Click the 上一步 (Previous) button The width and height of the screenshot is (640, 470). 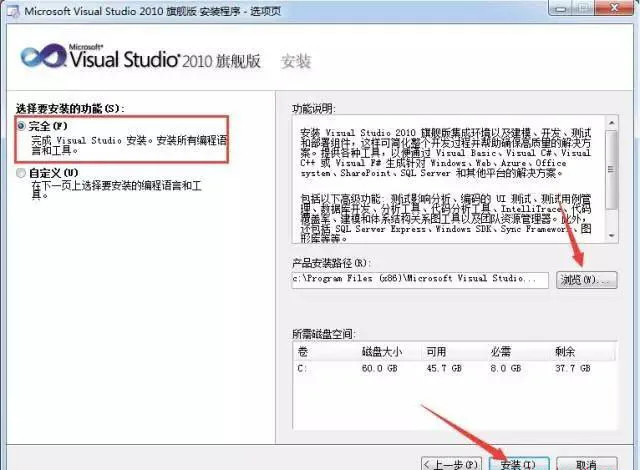click(451, 464)
